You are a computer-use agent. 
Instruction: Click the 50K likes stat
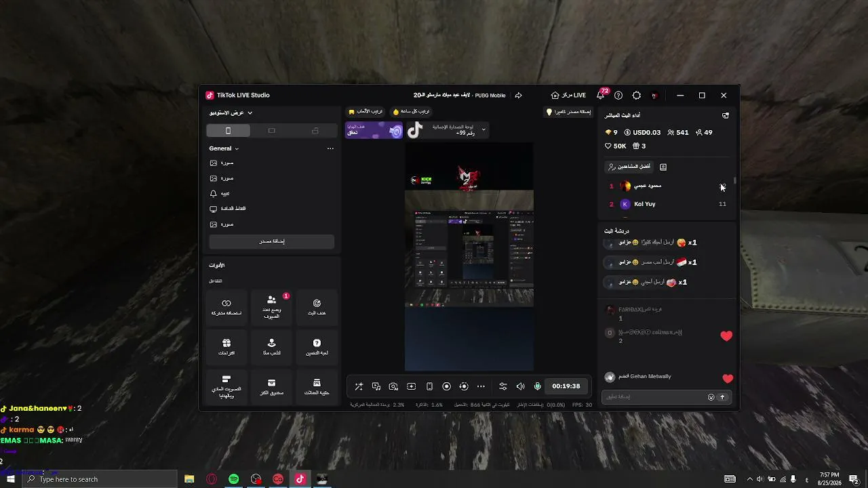[616, 146]
